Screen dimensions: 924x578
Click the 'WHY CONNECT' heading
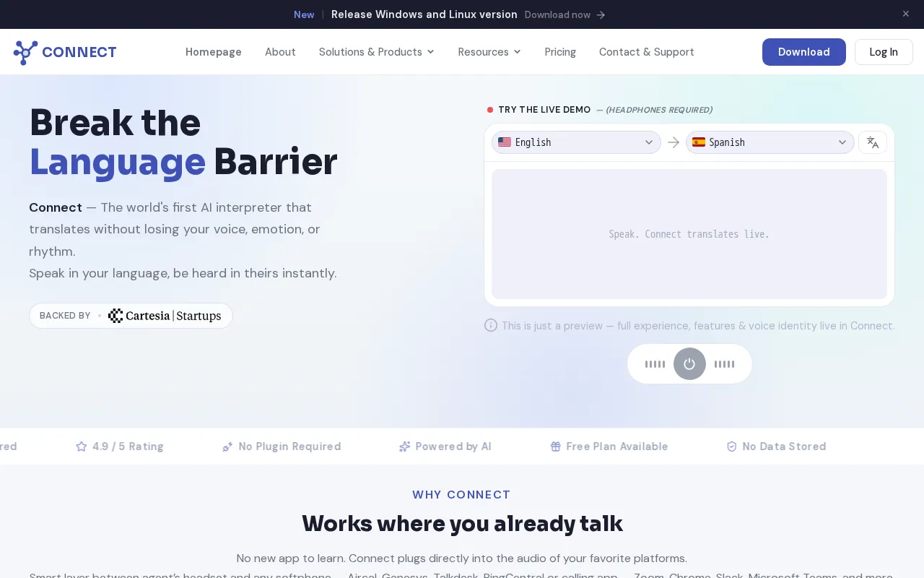tap(462, 495)
